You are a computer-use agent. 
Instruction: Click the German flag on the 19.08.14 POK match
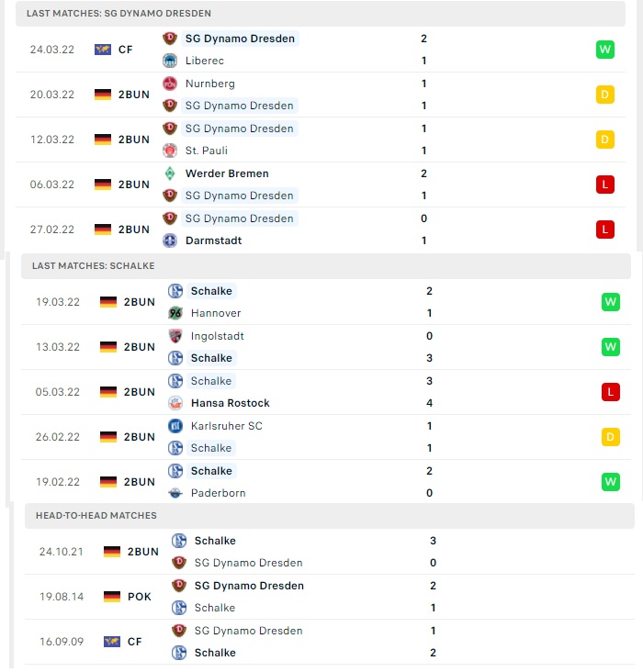[112, 597]
